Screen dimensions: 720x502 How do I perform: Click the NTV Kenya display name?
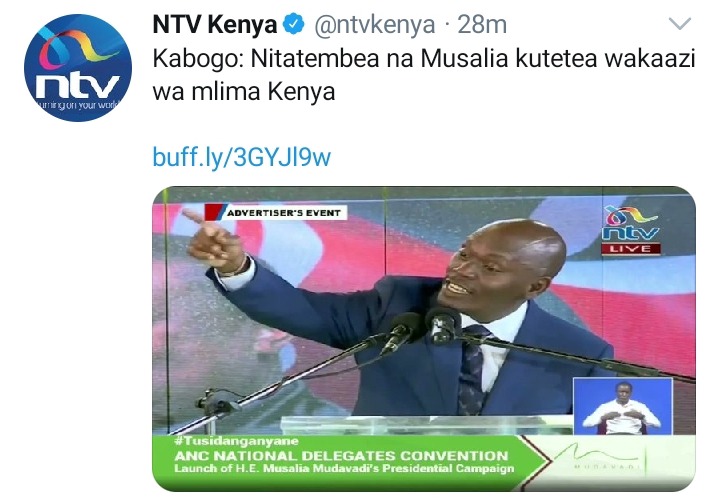tap(214, 24)
